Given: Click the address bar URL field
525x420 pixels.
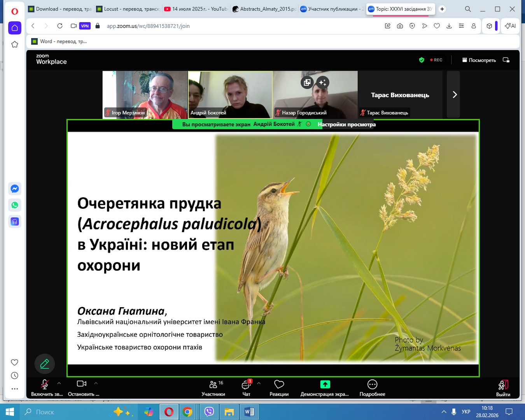Looking at the screenshot, I should 233,26.
